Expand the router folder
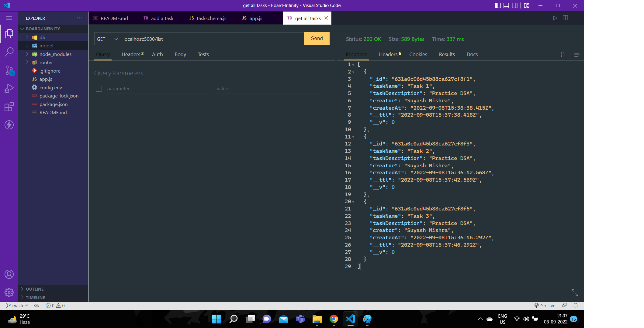 pos(53,62)
